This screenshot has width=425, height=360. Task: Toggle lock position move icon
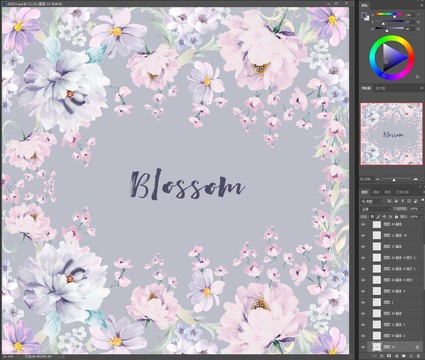(384, 217)
